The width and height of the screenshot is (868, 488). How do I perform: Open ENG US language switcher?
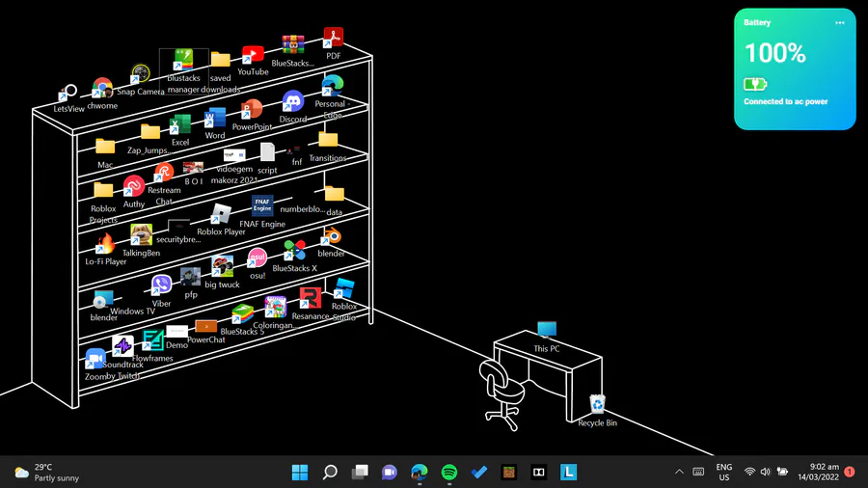pos(724,472)
